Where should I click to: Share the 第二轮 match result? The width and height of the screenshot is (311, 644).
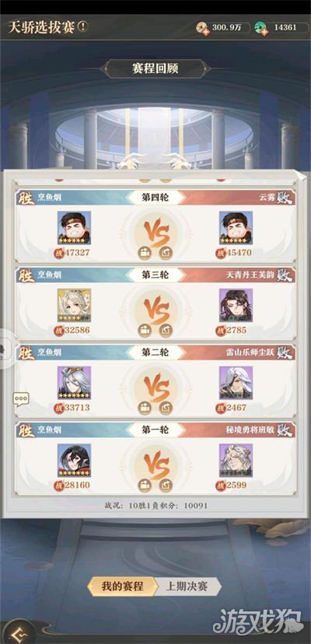166,408
